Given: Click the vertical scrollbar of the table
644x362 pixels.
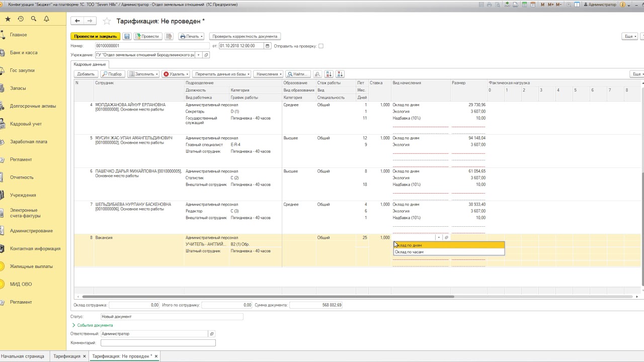Looking at the screenshot, I should (643, 229).
